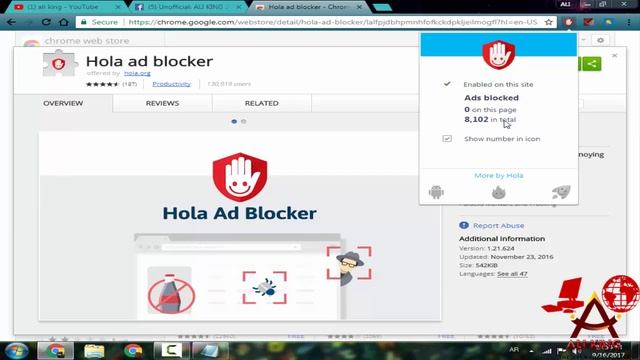Click the red extension icon next to Hola

tap(589, 22)
